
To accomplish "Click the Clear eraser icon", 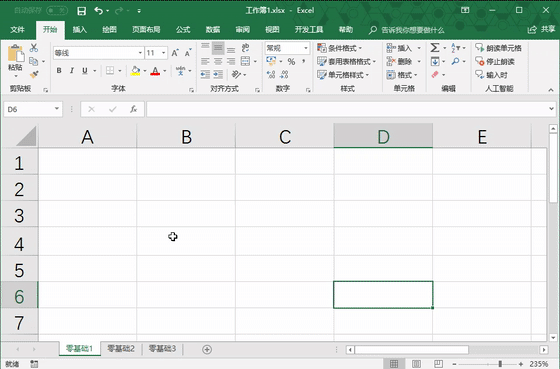I will coord(435,74).
